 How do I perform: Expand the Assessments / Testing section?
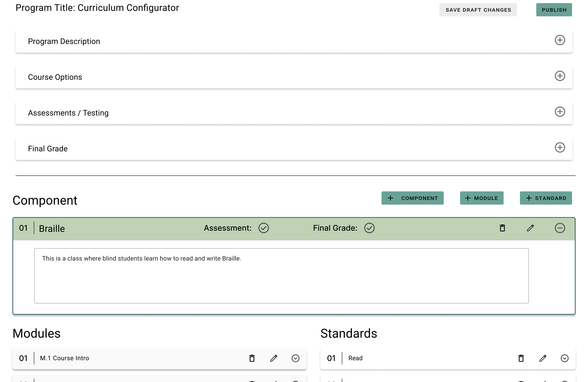coord(560,112)
